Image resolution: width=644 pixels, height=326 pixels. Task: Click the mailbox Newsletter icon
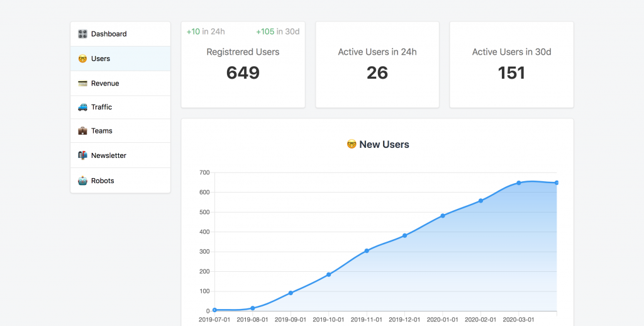tap(82, 155)
